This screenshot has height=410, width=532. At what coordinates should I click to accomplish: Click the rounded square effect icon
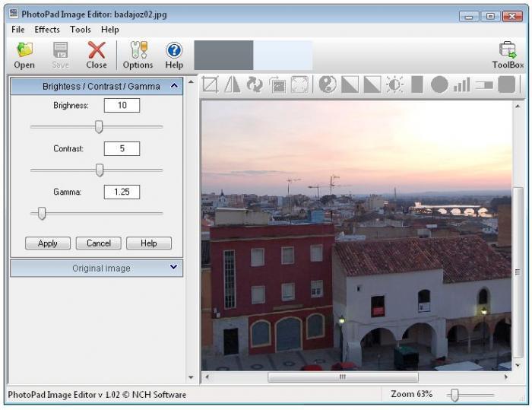(507, 84)
